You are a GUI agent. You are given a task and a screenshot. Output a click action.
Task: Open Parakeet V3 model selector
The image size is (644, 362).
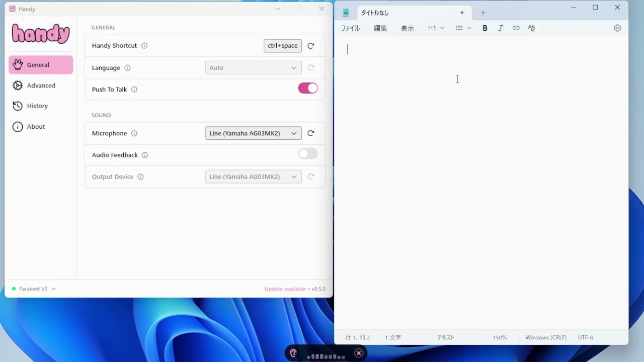coord(34,289)
